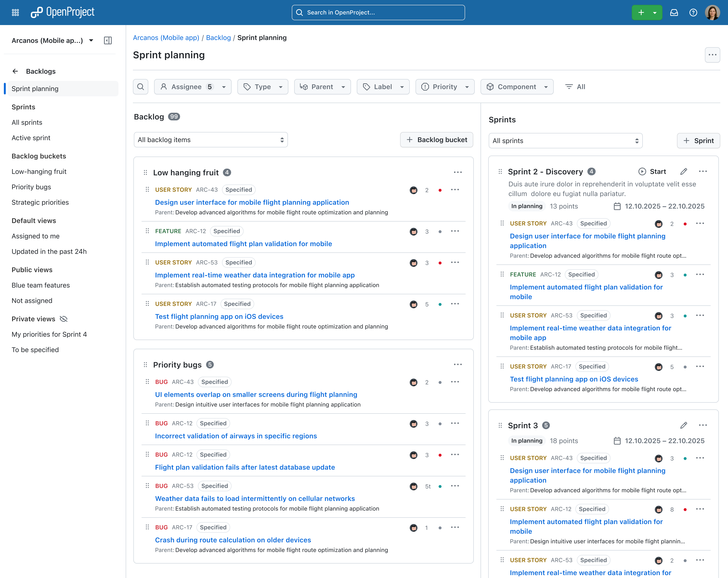728x578 pixels.
Task: Open more options on Low hanging fruit bucket
Action: tap(458, 172)
